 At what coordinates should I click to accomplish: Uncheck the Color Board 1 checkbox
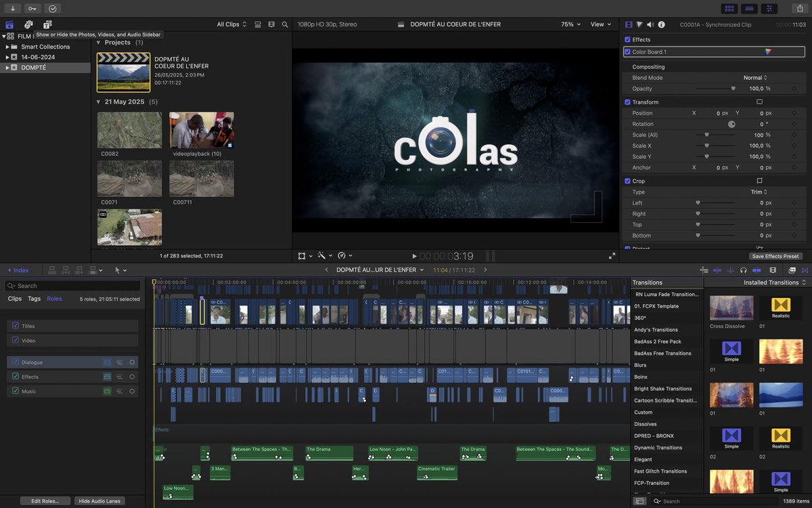pos(627,51)
